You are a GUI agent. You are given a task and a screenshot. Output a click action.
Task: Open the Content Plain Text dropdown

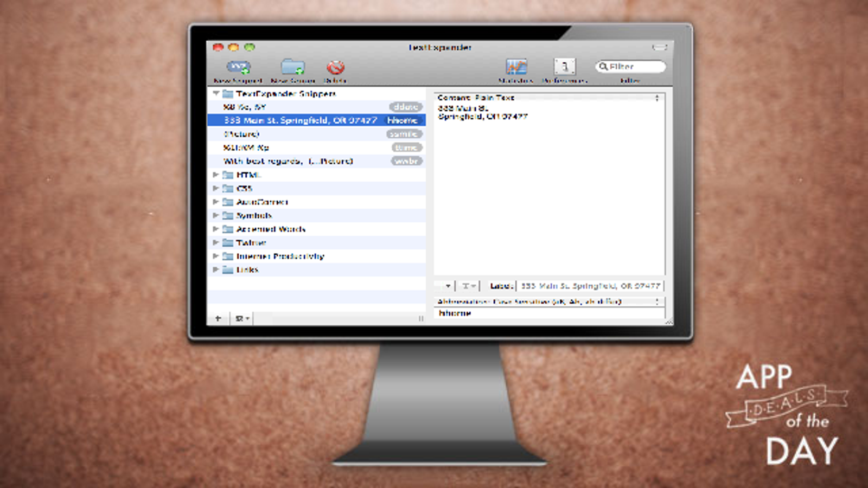tap(549, 98)
